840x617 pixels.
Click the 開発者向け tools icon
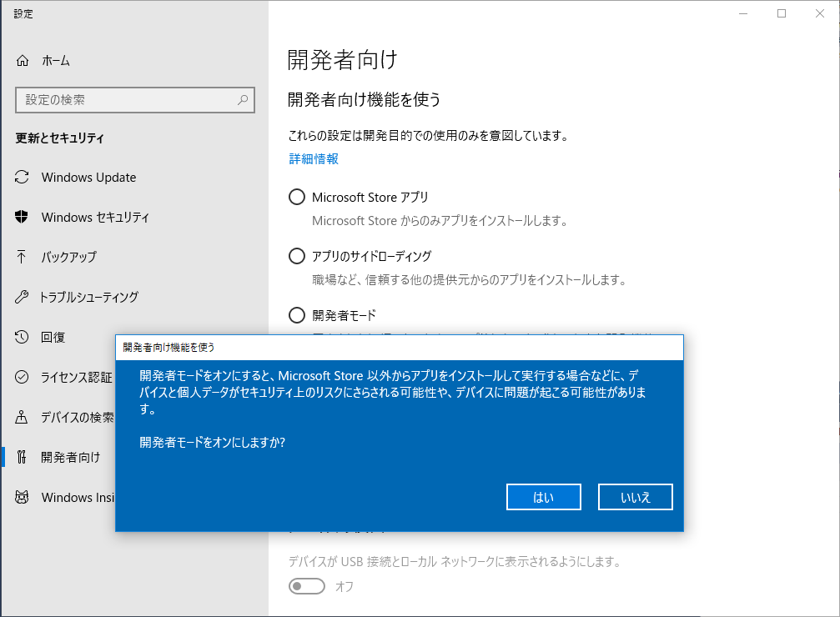click(22, 457)
